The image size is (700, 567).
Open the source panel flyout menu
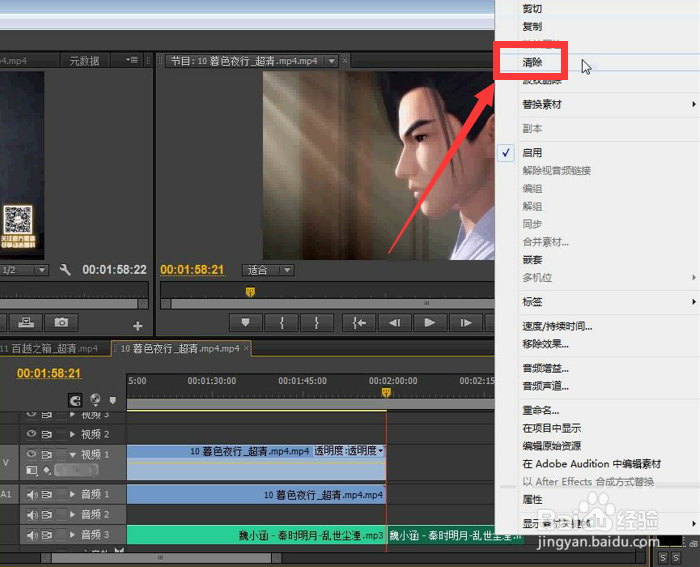point(131,60)
